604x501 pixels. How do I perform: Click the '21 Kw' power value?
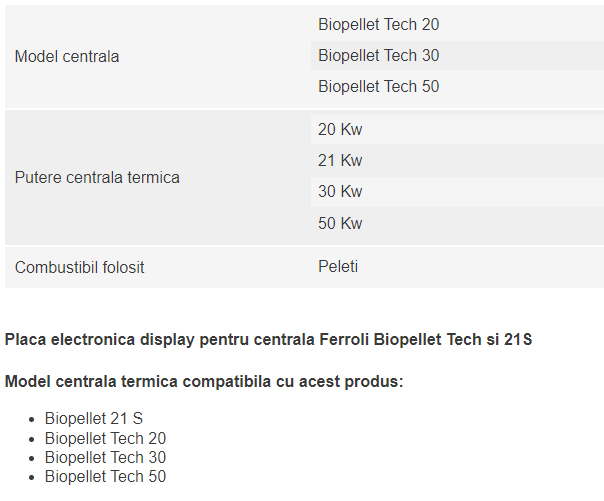pyautogui.click(x=340, y=160)
